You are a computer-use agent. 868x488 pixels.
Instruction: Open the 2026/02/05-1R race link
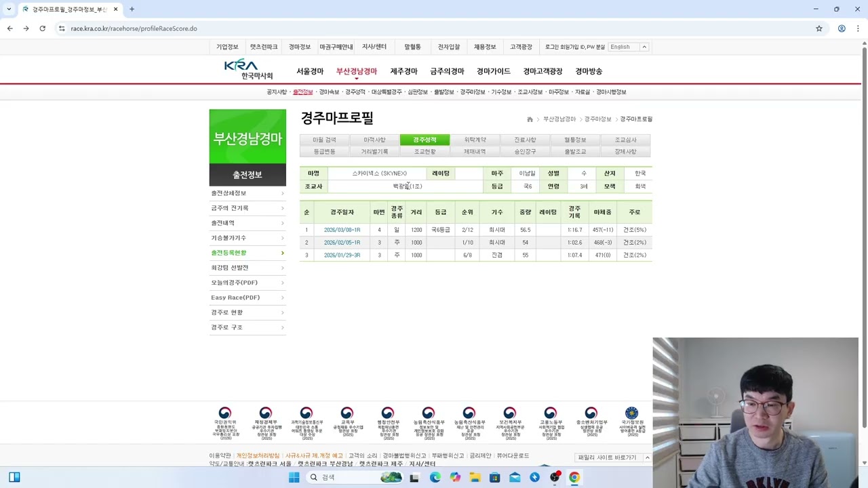point(342,243)
